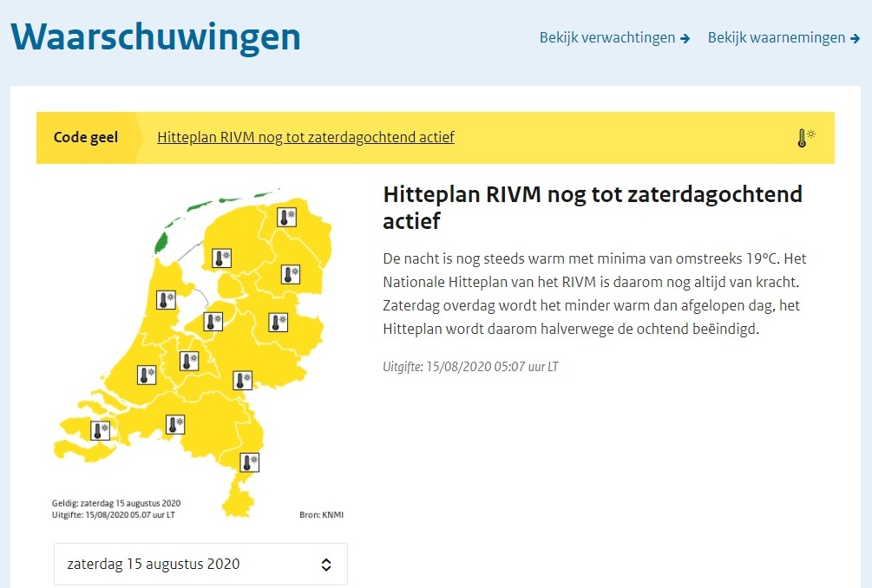The height and width of the screenshot is (588, 872).
Task: Click the Overijssel thermometer icon
Action: click(x=278, y=323)
